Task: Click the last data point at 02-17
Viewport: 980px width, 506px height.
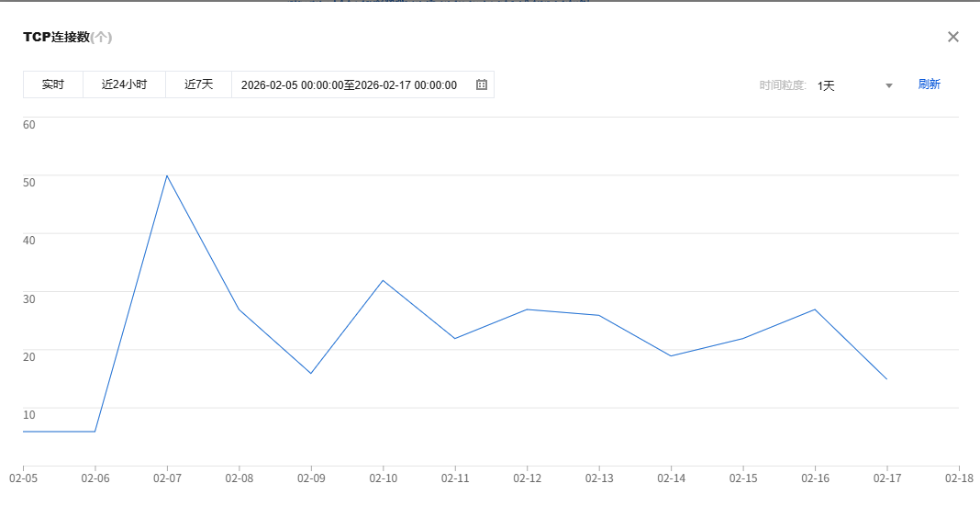Action: (x=886, y=378)
